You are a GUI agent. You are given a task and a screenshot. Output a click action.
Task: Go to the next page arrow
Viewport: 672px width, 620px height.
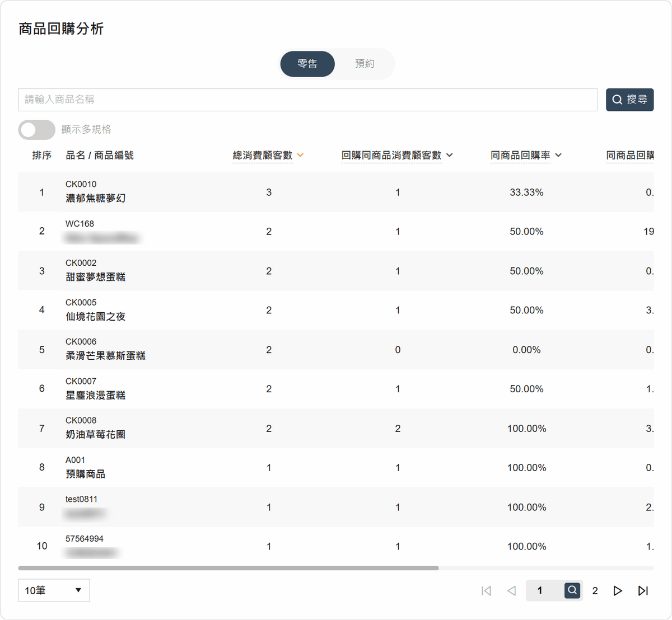(x=618, y=591)
